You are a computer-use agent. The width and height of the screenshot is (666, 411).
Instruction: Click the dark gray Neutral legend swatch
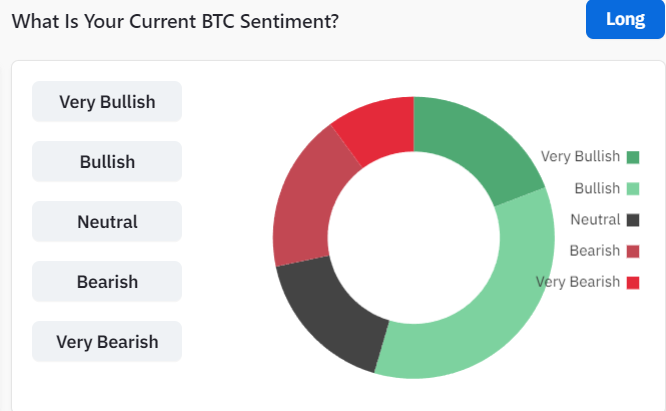(x=633, y=220)
